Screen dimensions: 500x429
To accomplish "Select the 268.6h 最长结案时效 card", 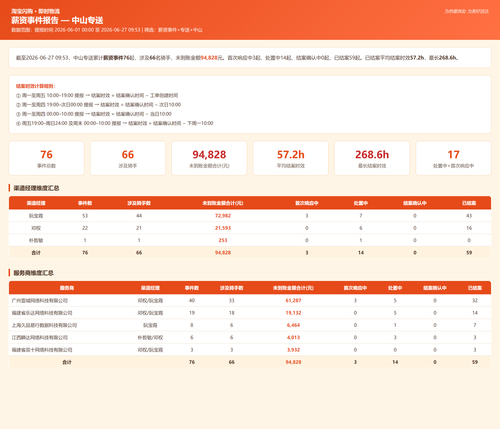I will pyautogui.click(x=372, y=158).
